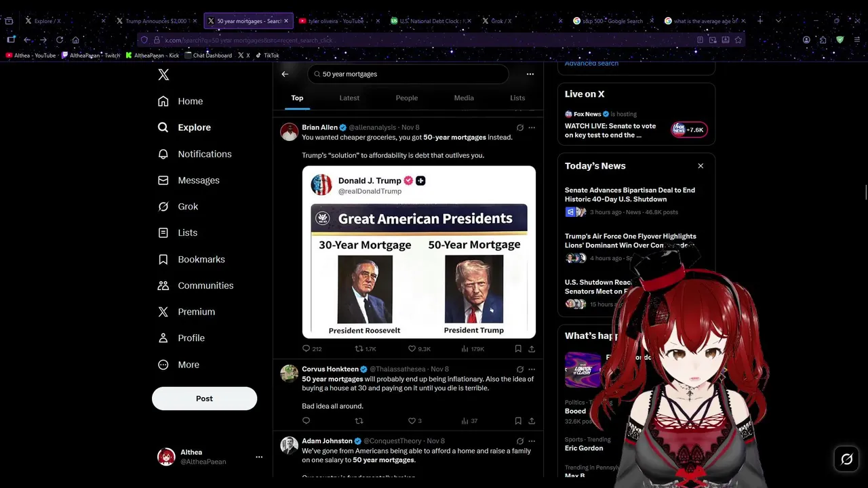This screenshot has width=868, height=488.
Task: Switch to the Lists search tab
Action: [x=517, y=98]
